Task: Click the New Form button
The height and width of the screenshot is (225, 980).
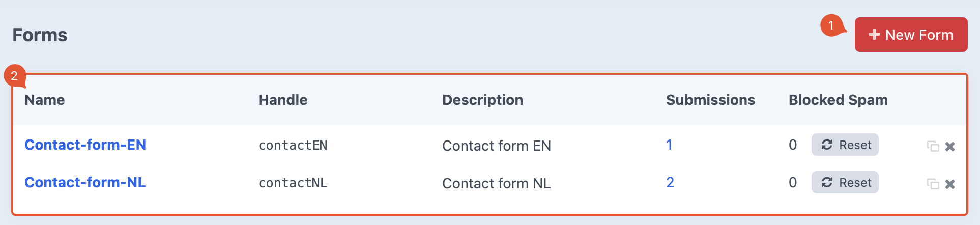Action: (x=911, y=35)
